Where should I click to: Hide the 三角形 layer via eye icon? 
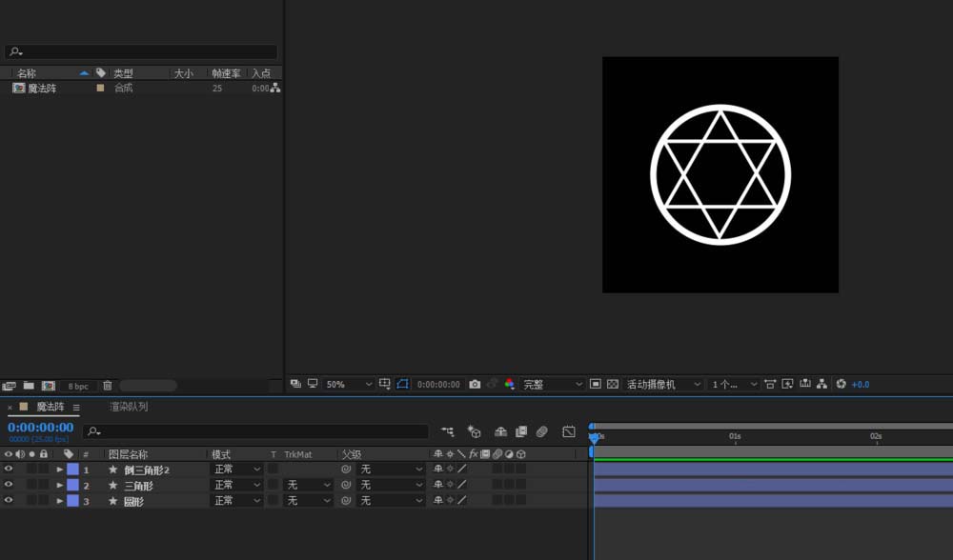click(x=9, y=485)
